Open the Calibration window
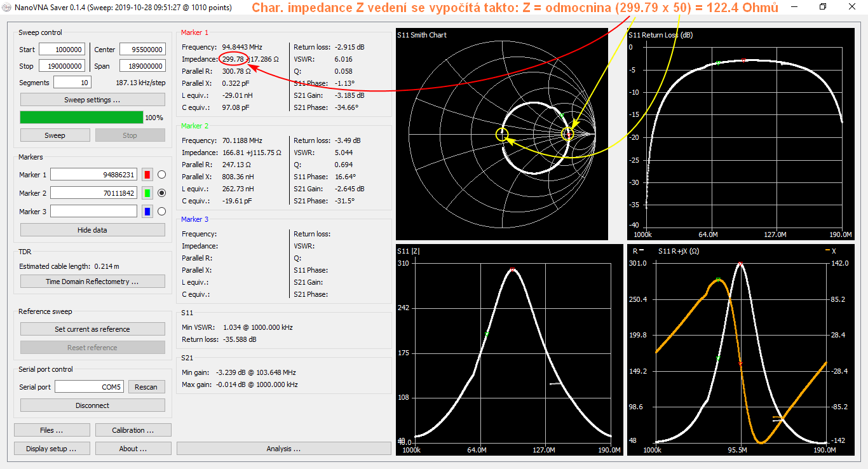The height and width of the screenshot is (469, 868). click(133, 430)
